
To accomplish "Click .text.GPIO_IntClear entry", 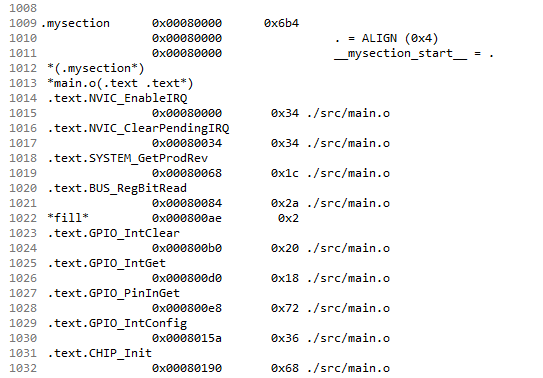I will point(114,233).
